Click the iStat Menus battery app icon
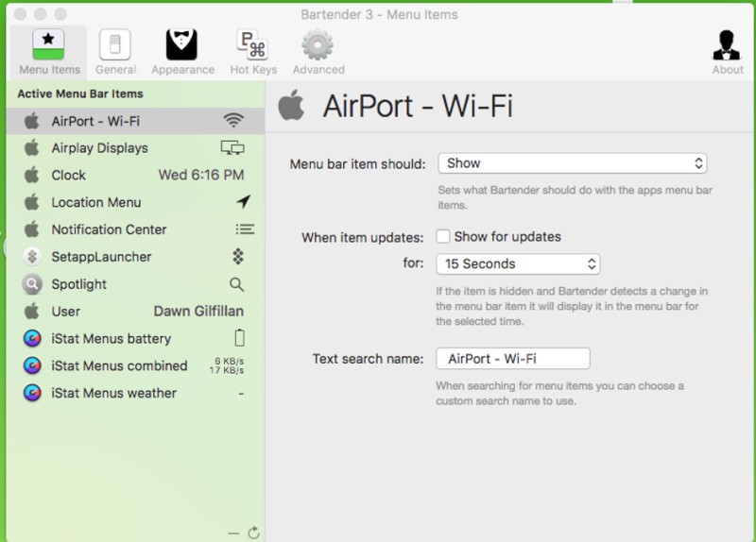The width and height of the screenshot is (756, 542). 32,339
